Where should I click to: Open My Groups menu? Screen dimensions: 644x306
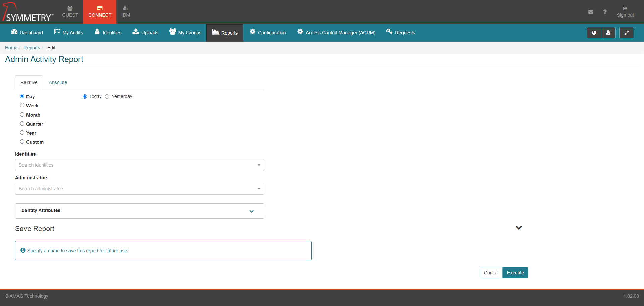185,33
